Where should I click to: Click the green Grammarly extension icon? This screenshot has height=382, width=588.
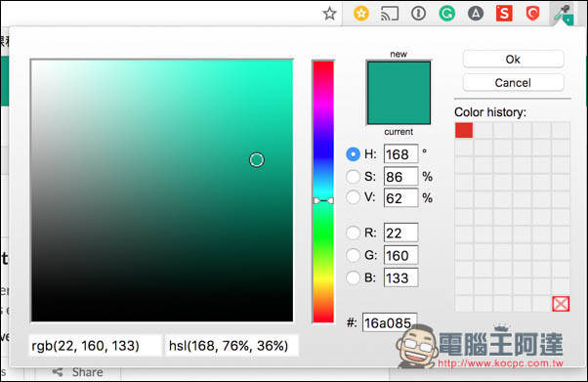[447, 14]
